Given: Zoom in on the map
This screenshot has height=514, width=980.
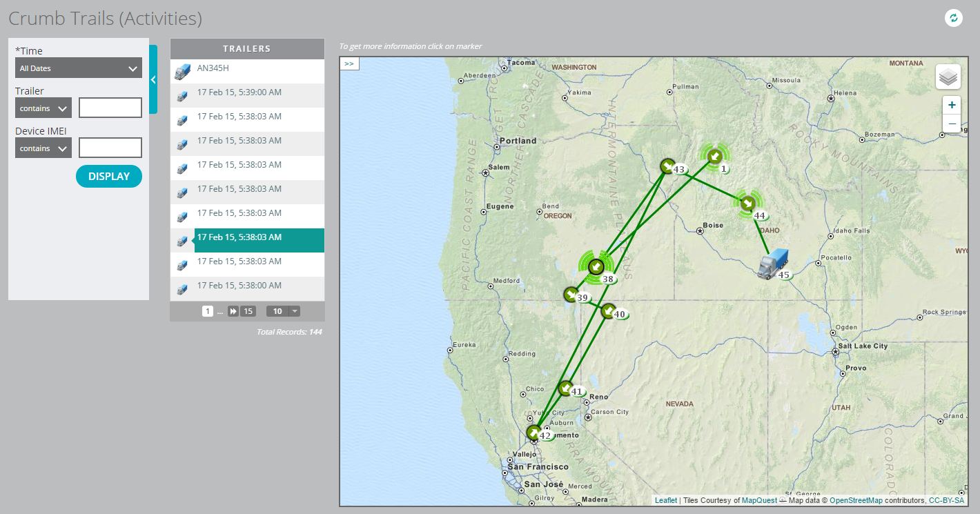Looking at the screenshot, I should pos(952,105).
